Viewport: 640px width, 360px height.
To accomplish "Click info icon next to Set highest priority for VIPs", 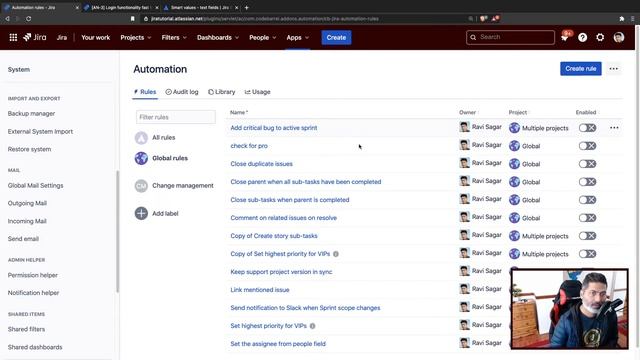I will [312, 326].
